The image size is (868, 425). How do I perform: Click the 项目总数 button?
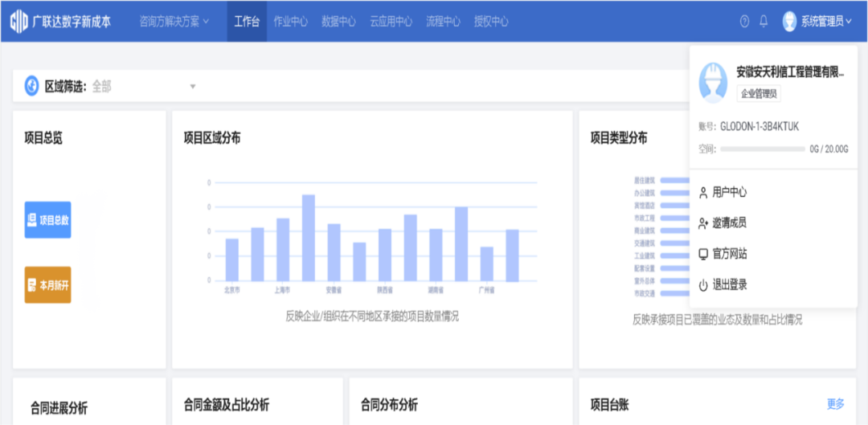[48, 220]
